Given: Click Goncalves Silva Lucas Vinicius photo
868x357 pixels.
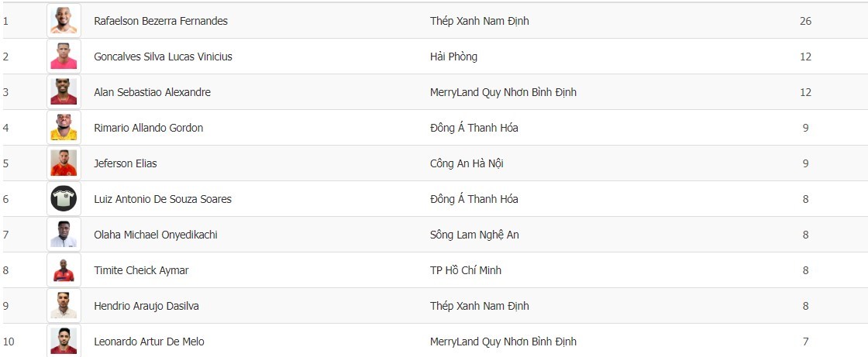Looking at the screenshot, I should [x=64, y=57].
